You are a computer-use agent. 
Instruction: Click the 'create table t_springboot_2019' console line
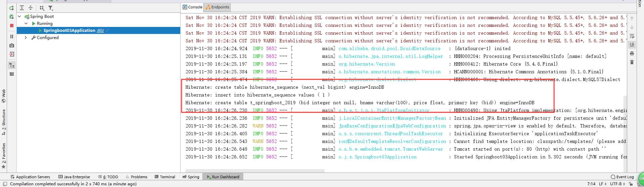pos(360,103)
